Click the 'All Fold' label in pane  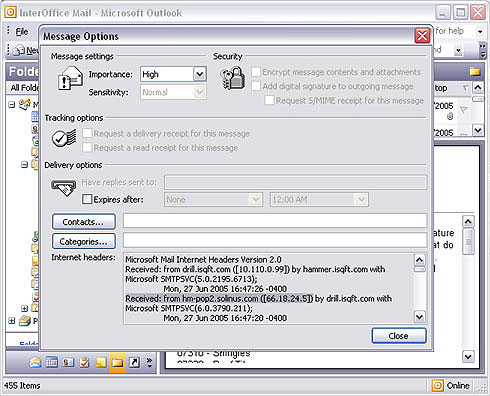coord(24,88)
